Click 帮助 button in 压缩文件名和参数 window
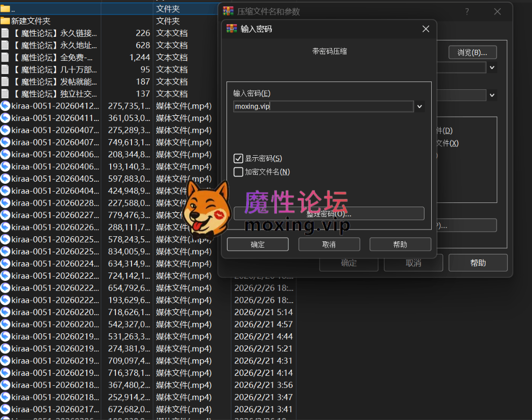This screenshot has height=420, width=532. 478,263
